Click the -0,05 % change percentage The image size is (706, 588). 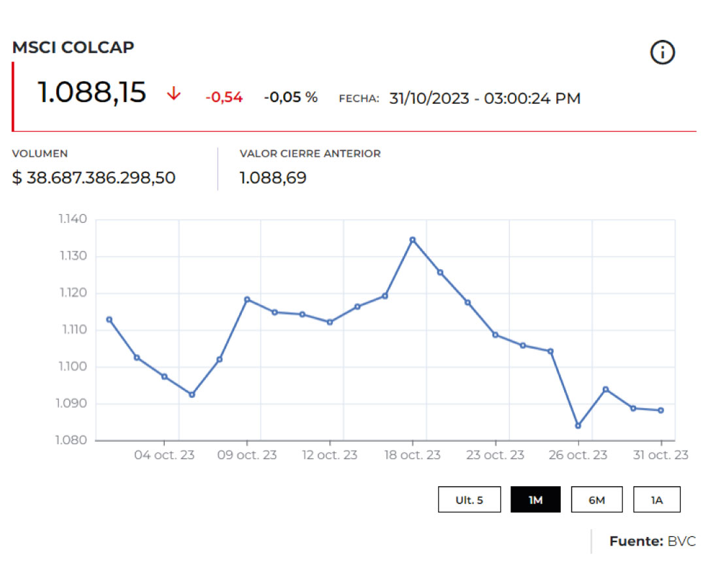click(291, 97)
